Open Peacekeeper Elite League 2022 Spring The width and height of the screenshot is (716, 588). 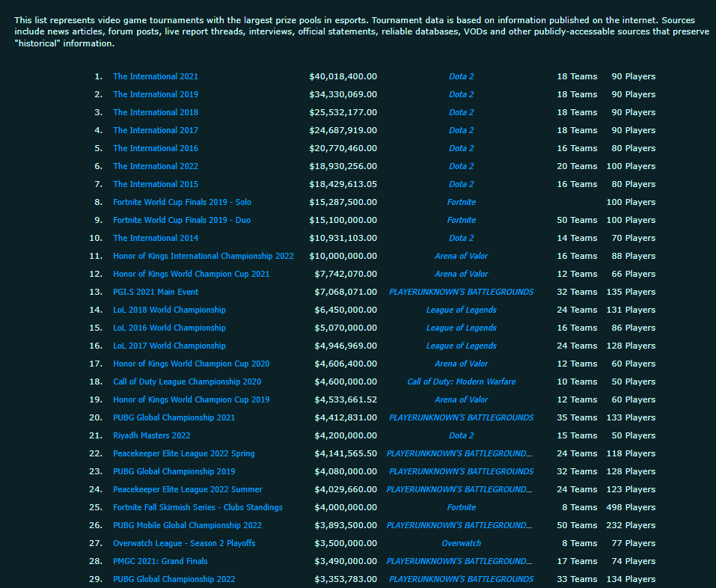[184, 453]
